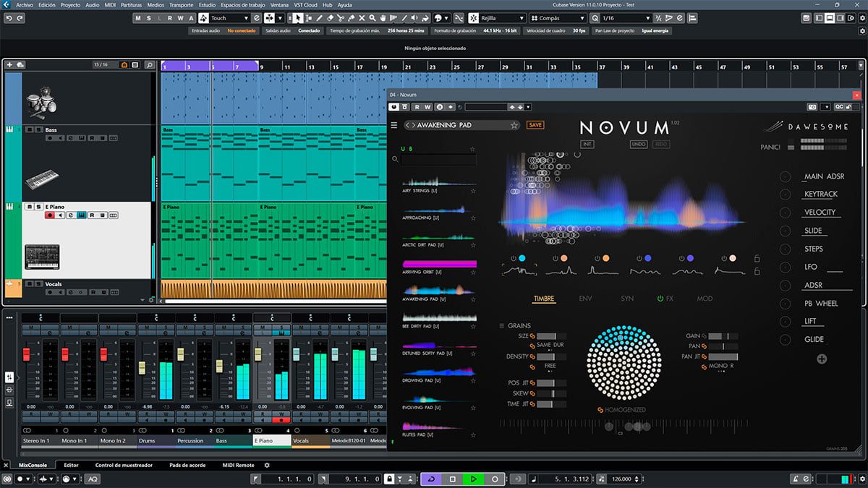Click the orange second timbre layer color dot
Viewport: 868px width, 488px height.
coord(565,258)
